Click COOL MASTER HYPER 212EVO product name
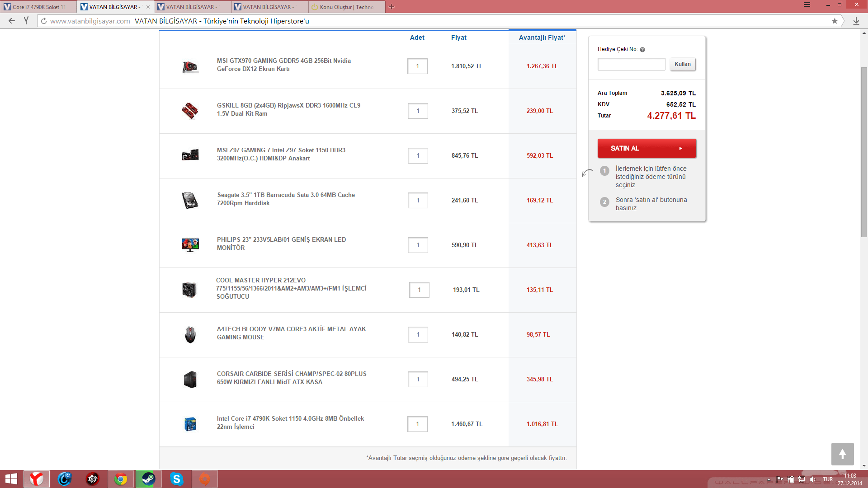This screenshot has height=488, width=868. tap(291, 288)
